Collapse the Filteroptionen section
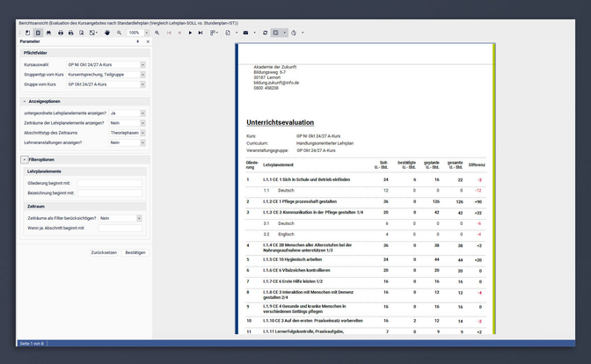The width and height of the screenshot is (591, 364). (x=23, y=159)
